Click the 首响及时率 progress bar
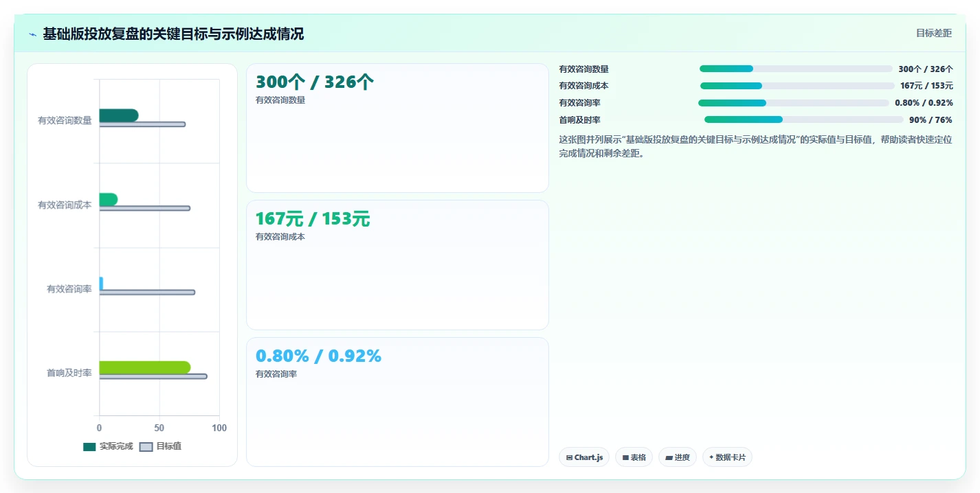This screenshot has height=493, width=980. pos(804,119)
